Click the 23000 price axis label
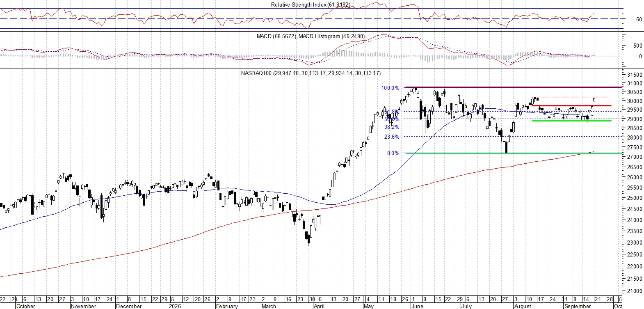The image size is (644, 309). (x=635, y=243)
